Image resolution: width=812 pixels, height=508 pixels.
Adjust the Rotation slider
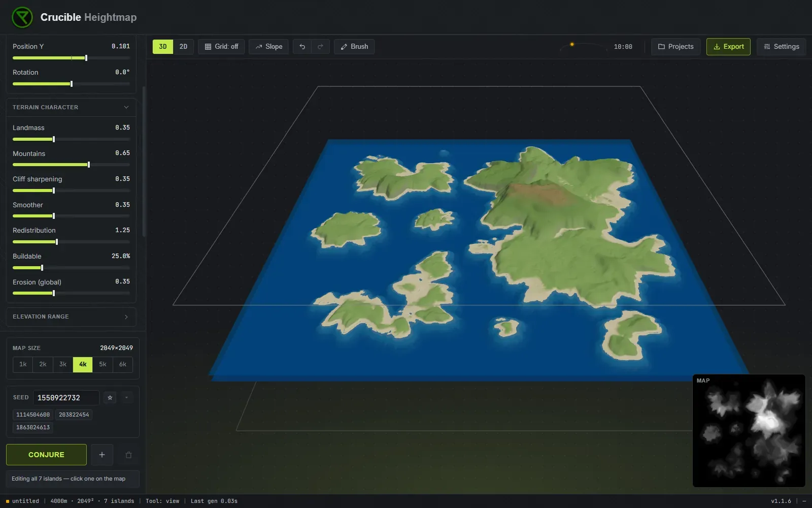[x=71, y=84]
